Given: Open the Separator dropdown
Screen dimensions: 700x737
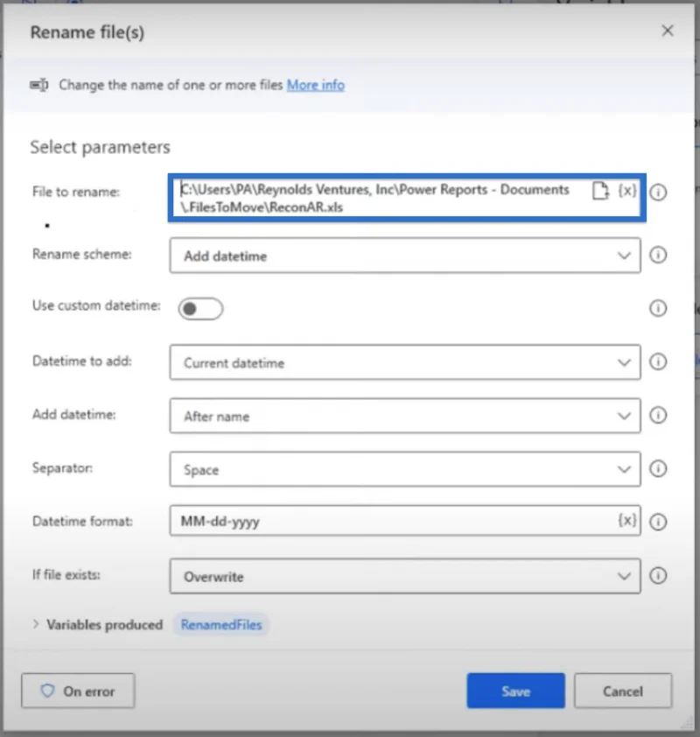Looking at the screenshot, I should pyautogui.click(x=405, y=469).
